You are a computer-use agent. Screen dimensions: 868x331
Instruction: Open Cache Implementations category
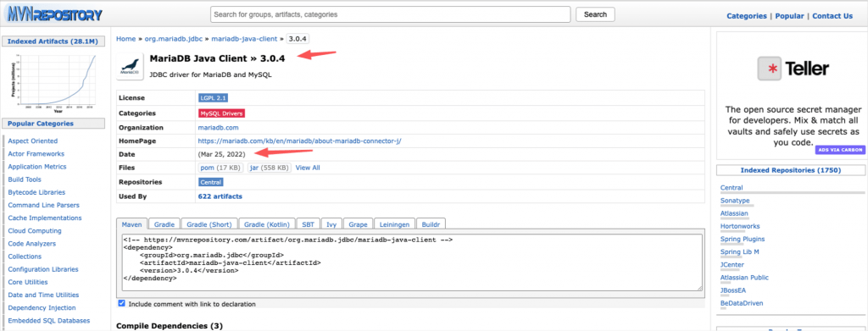(45, 218)
